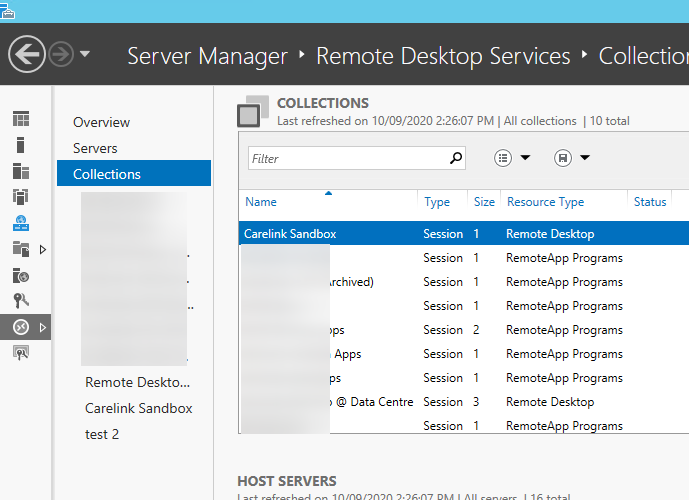This screenshot has width=689, height=500.
Task: Click the Collections section header icon
Action: [x=253, y=111]
